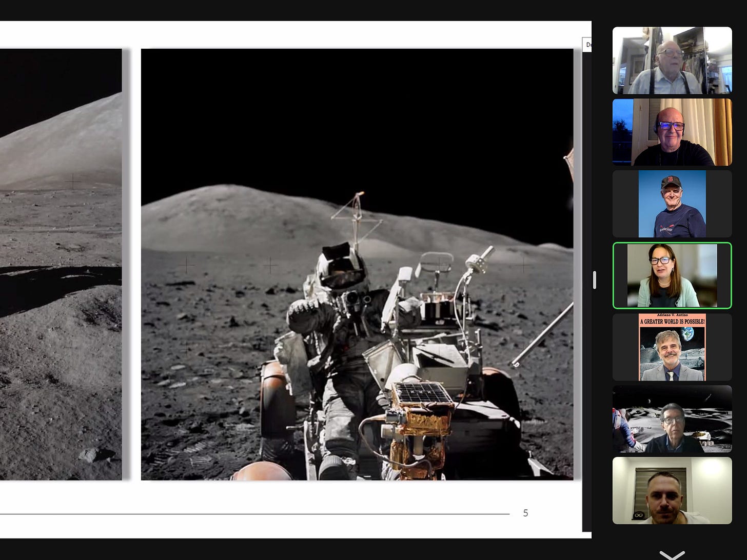This screenshot has width=747, height=560.
Task: Click the astronaut on lunar rover photo
Action: tap(357, 265)
